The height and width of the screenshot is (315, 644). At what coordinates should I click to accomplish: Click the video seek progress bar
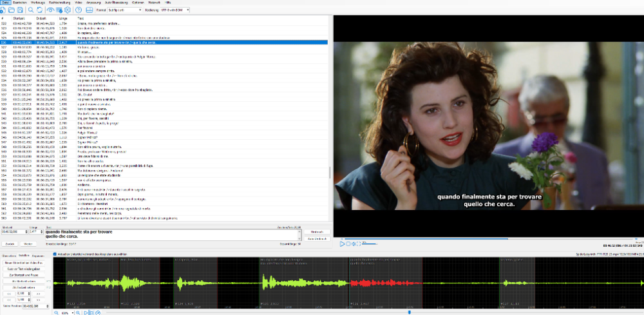[x=489, y=238]
